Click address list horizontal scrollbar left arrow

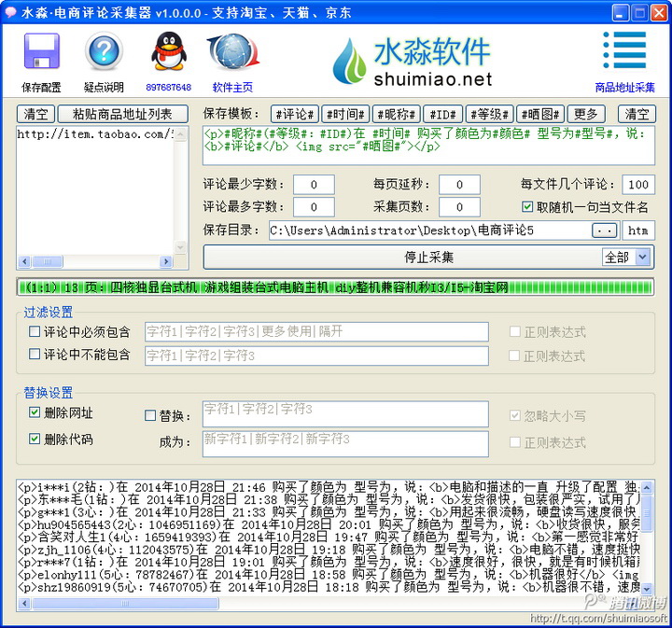pyautogui.click(x=24, y=261)
